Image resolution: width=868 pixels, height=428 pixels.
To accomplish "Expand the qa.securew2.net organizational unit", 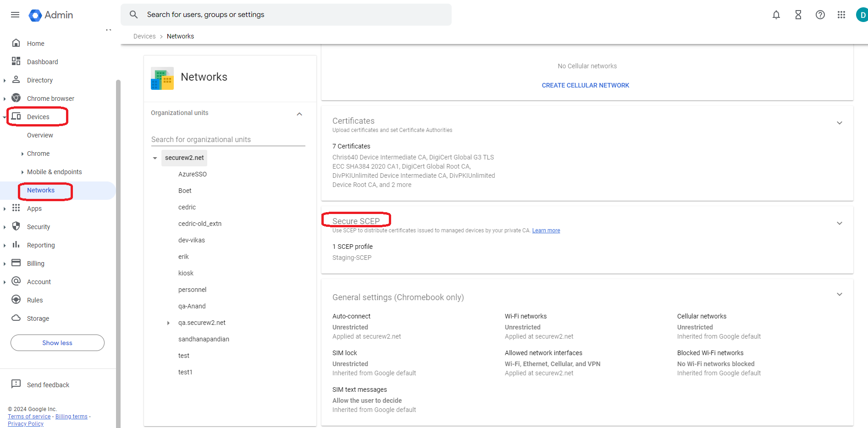I will click(x=168, y=323).
